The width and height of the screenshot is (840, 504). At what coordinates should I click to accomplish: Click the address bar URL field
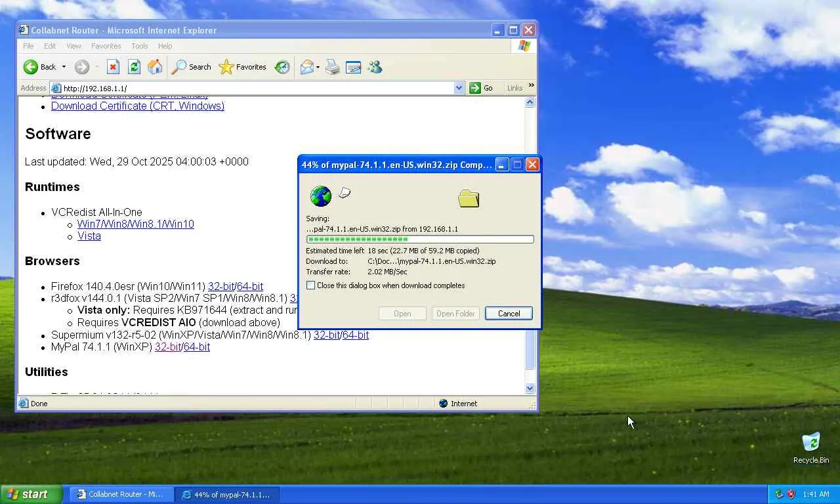tap(257, 88)
